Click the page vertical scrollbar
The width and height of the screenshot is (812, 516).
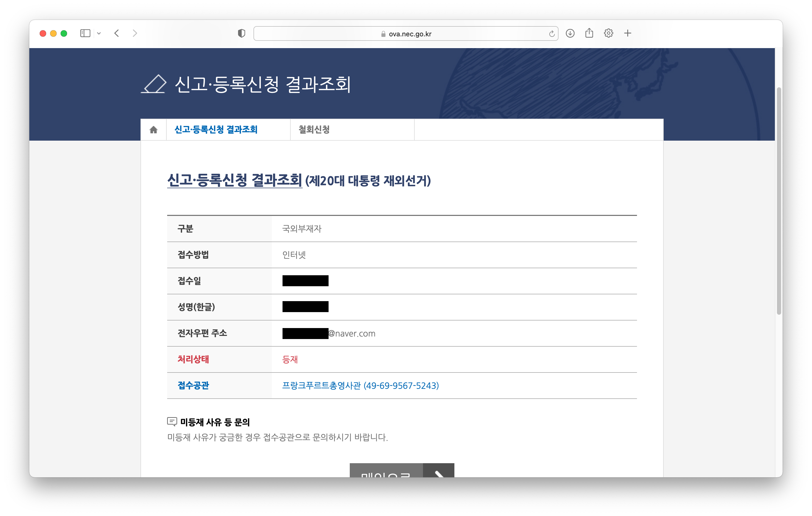pos(779,200)
